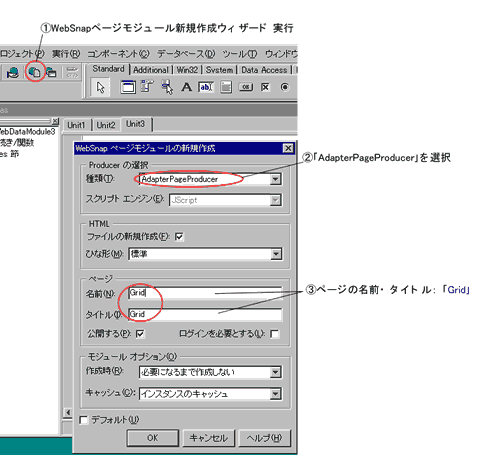Open the キャッシュ cache option dropdown
Viewport: 490px width, 455px height.
coord(275,394)
